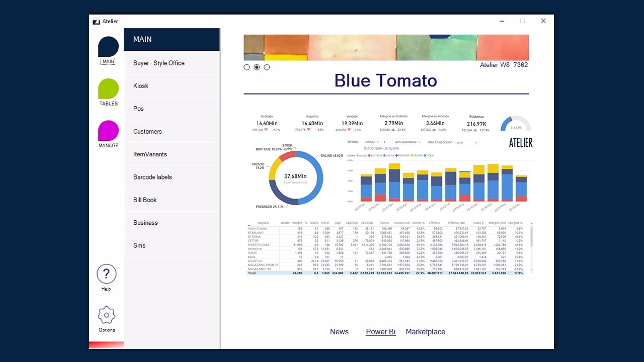This screenshot has height=362, width=644.
Task: Select the BT MILANO table row
Action: [x=385, y=233]
